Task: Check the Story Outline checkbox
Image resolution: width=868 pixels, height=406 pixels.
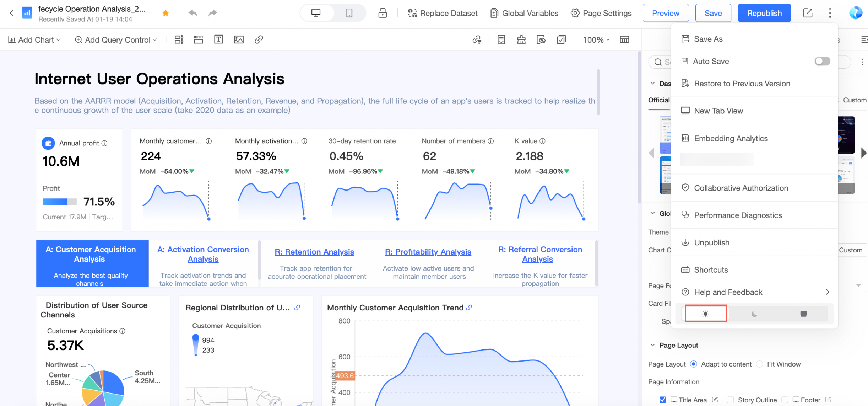Action: click(730, 400)
